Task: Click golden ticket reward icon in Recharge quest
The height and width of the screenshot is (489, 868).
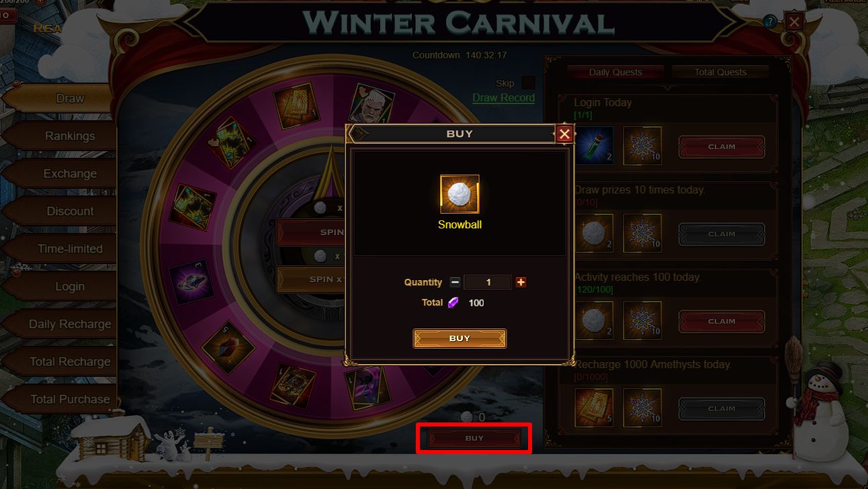Action: pos(594,408)
